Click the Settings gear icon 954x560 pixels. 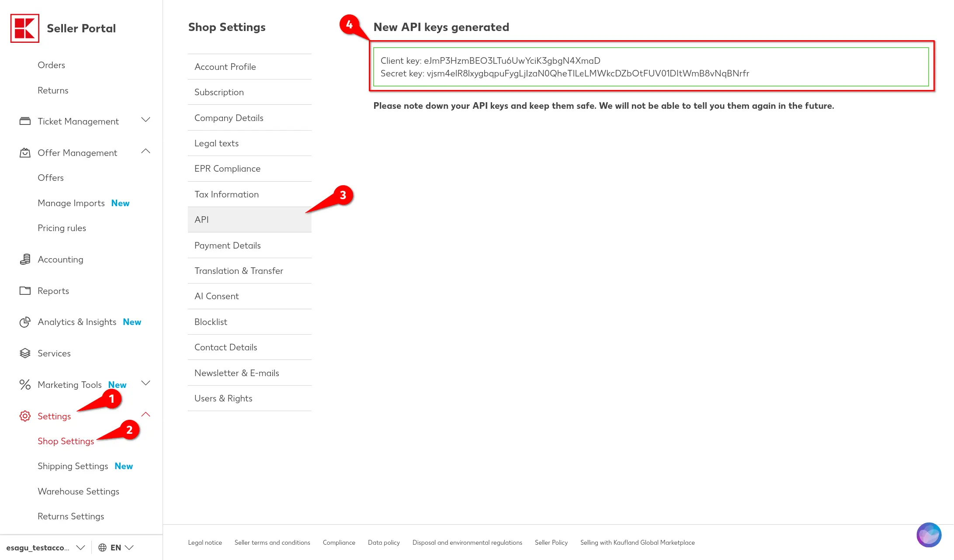25,416
